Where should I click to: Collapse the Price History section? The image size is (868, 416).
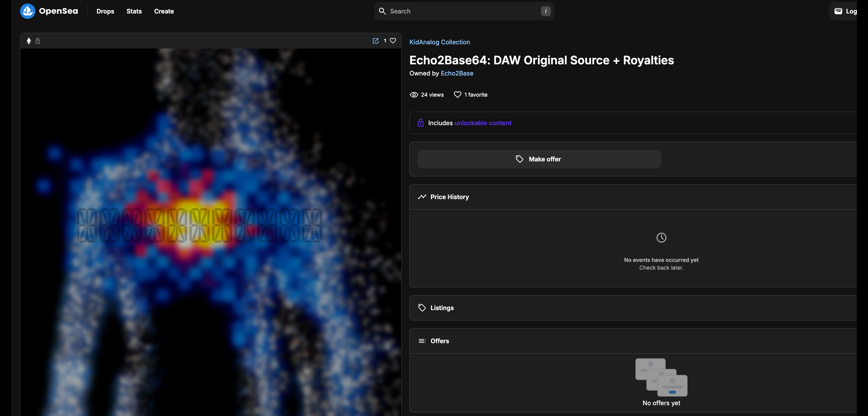[x=633, y=197]
